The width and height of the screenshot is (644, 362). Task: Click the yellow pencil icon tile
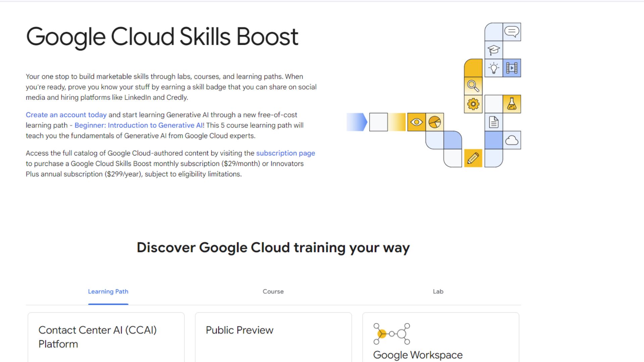tap(473, 158)
